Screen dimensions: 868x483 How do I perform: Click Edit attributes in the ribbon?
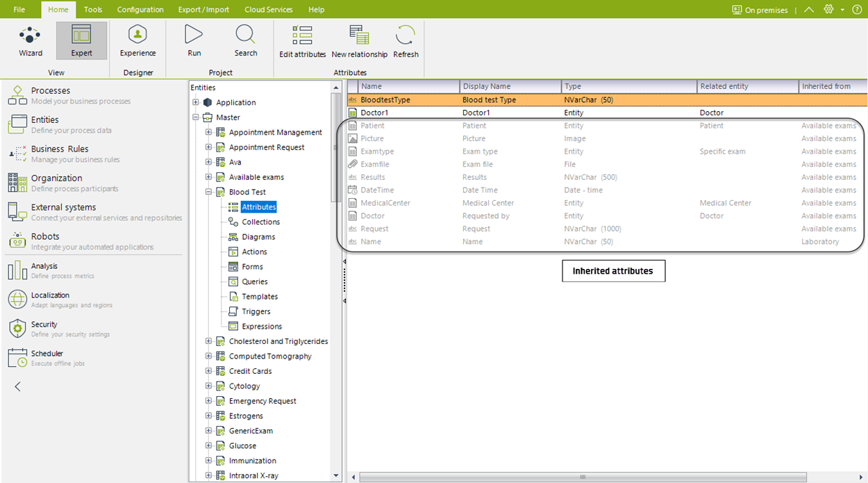pyautogui.click(x=302, y=42)
